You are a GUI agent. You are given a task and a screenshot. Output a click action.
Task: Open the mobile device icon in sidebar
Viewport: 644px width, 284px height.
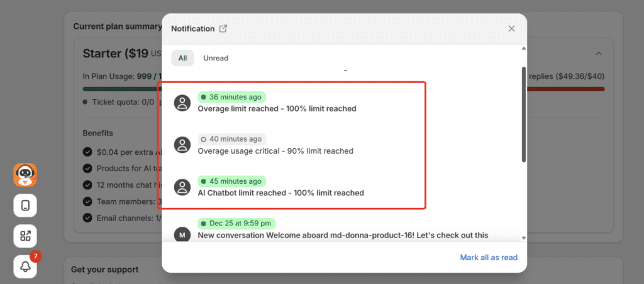tap(25, 205)
